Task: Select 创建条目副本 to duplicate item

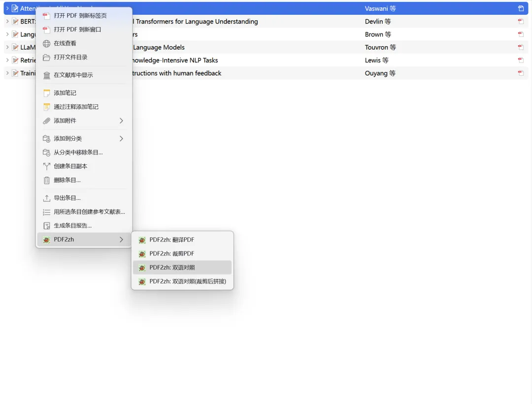Action: click(84, 166)
